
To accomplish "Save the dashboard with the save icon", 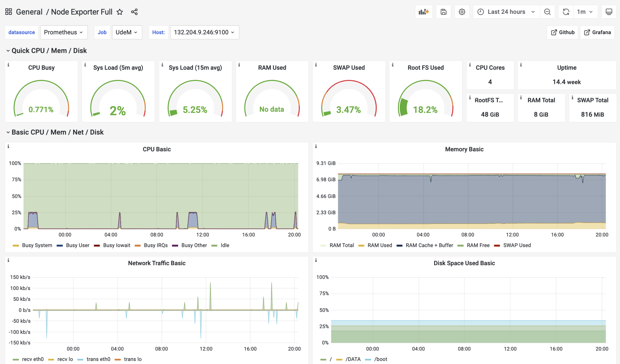I will [443, 12].
